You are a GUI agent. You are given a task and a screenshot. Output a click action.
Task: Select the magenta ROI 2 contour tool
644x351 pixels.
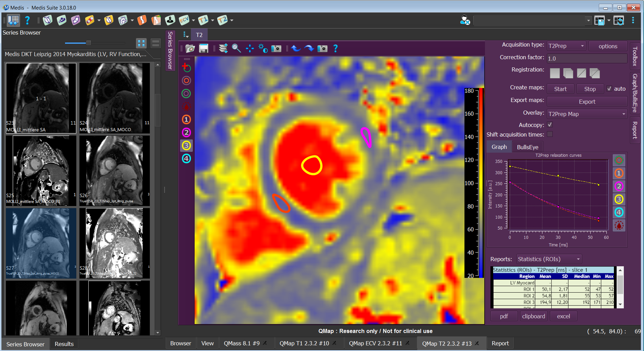pyautogui.click(x=186, y=132)
